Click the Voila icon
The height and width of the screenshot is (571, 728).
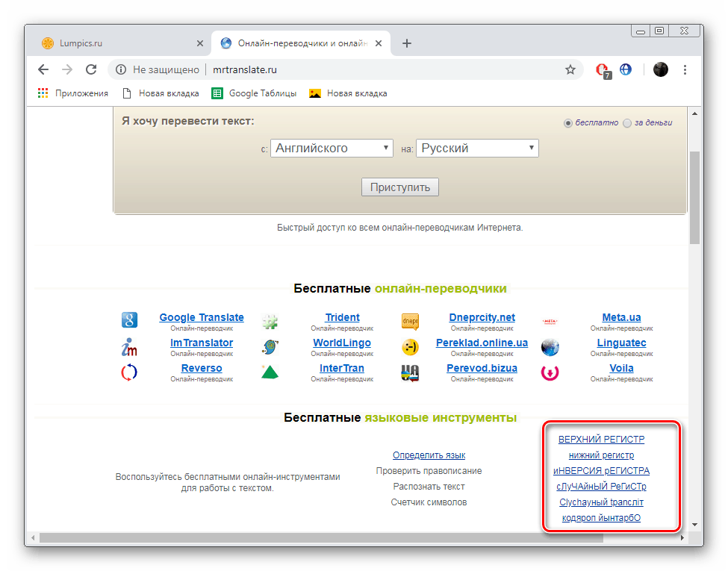pyautogui.click(x=550, y=372)
